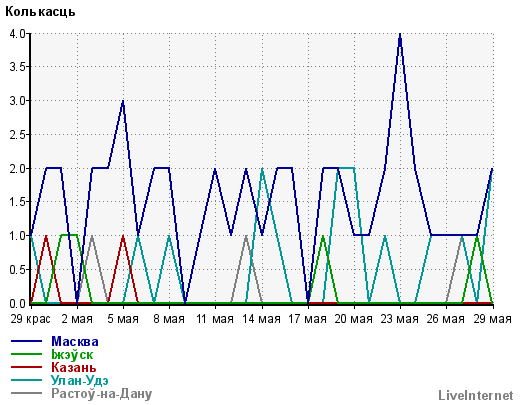The height and width of the screenshot is (405, 520).
Task: Click the Іжэўск legend label
Action: pyautogui.click(x=72, y=354)
